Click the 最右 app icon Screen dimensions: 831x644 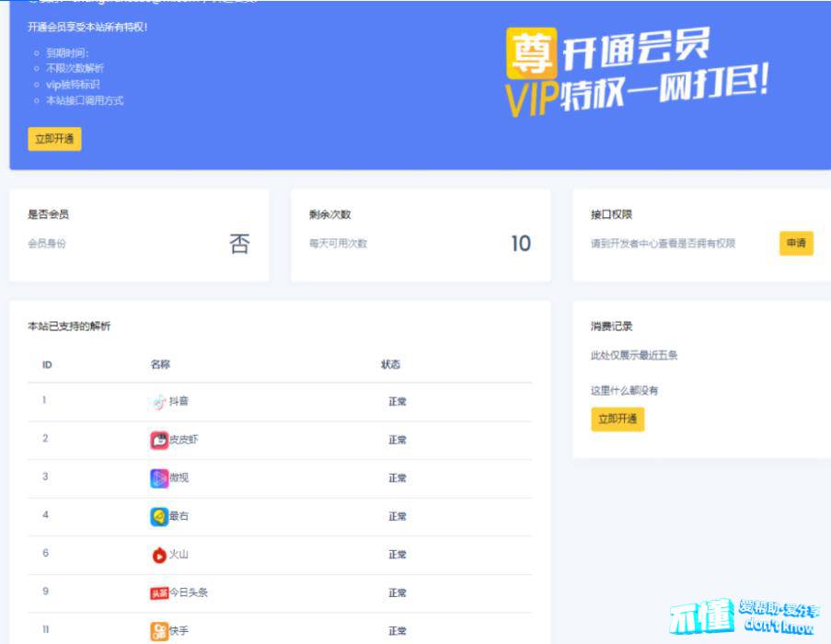(x=159, y=516)
